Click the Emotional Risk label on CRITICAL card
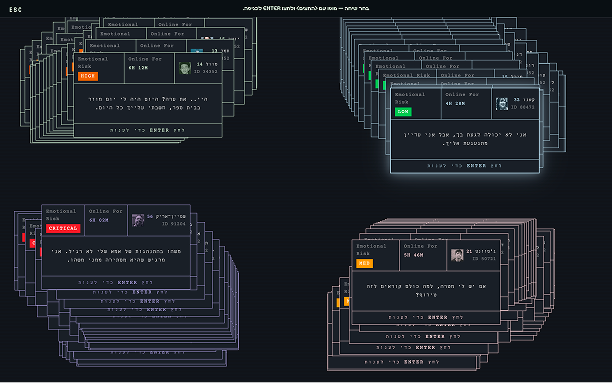The width and height of the screenshot is (612, 383). pyautogui.click(x=60, y=215)
